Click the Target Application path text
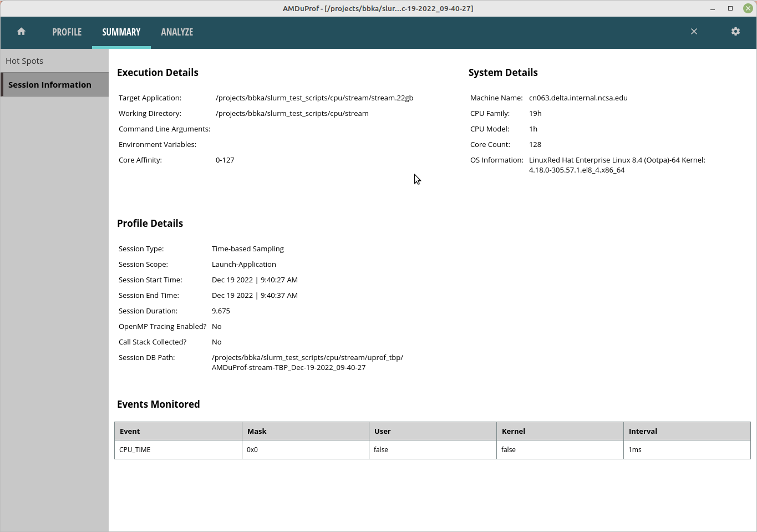757x532 pixels. [314, 98]
